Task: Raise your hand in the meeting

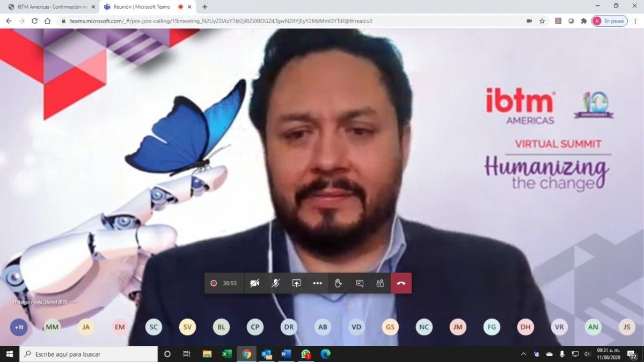Action: [338, 283]
